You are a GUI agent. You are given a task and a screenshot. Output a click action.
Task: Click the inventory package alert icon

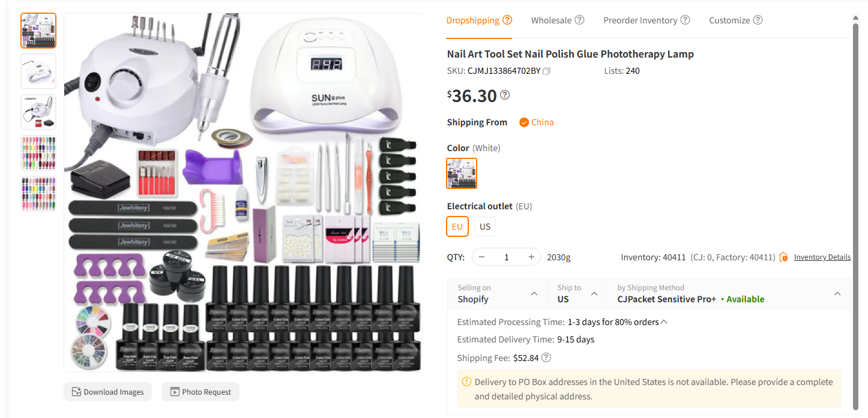pyautogui.click(x=783, y=257)
